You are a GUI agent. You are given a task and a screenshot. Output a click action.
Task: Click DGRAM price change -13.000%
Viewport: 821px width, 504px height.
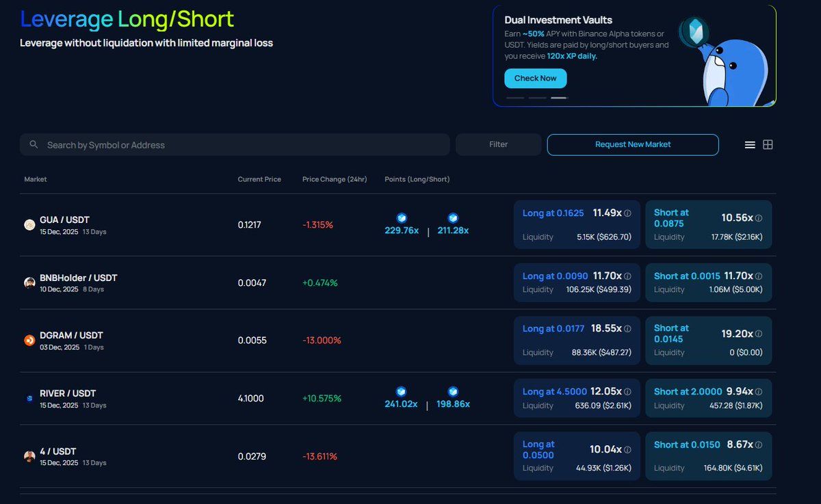coord(322,341)
